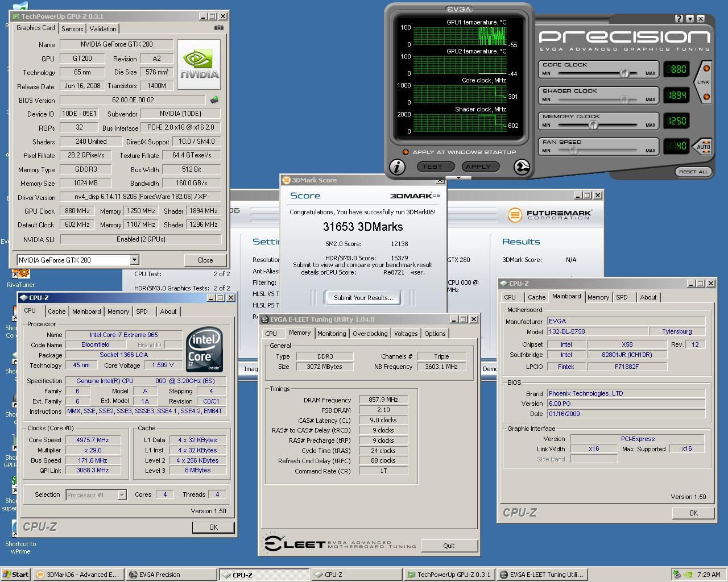Click the Precision RESET ALL button
The height and width of the screenshot is (582, 728).
[693, 171]
